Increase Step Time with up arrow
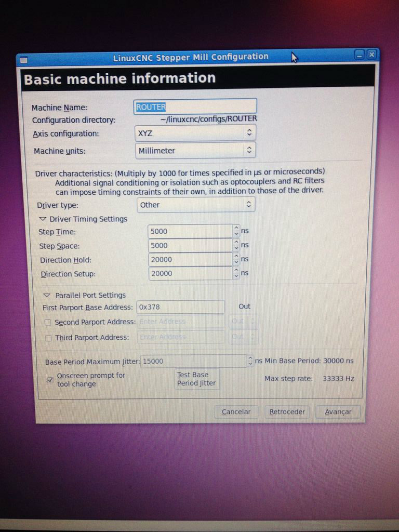Viewport: 399px width, 532px height. tap(236, 229)
